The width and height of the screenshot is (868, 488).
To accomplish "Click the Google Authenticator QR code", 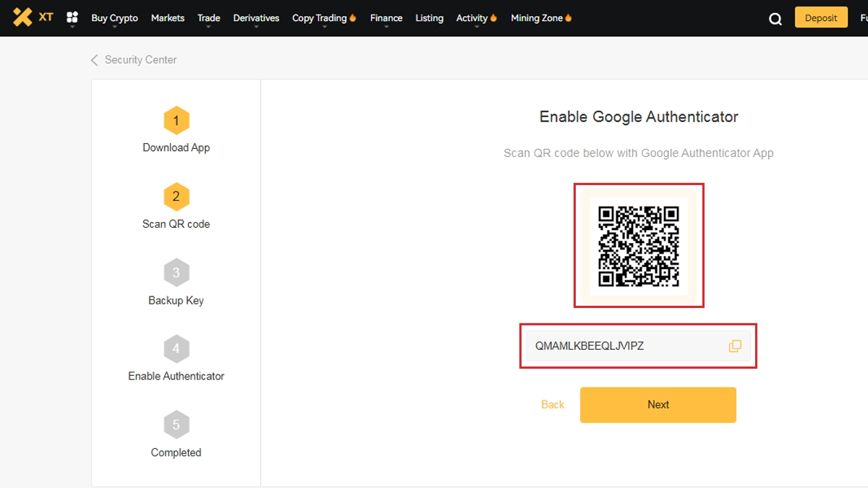I will pyautogui.click(x=639, y=246).
